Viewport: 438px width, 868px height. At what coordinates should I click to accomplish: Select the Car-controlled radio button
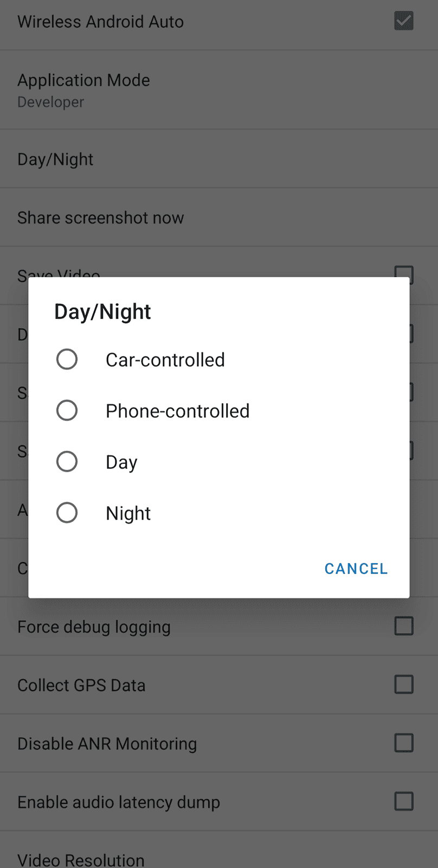(67, 359)
